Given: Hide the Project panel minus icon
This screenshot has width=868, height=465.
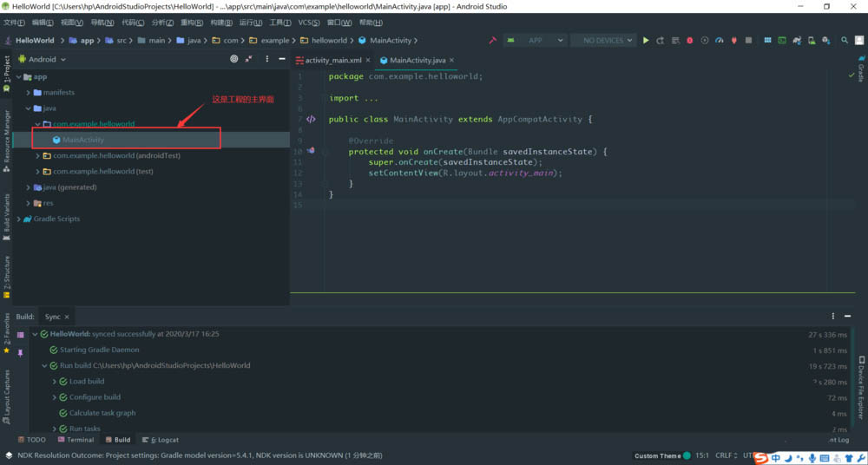Looking at the screenshot, I should tap(282, 59).
